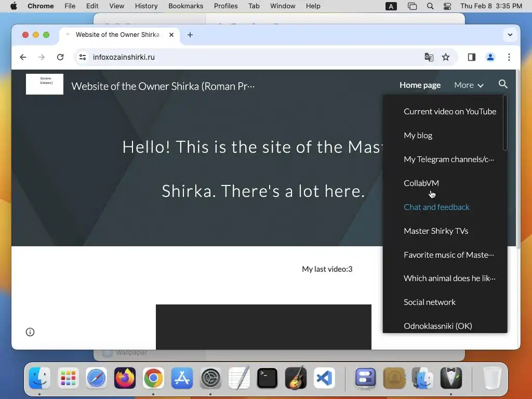Click the input source A icon in menu bar
Image resolution: width=532 pixels, height=399 pixels.
[x=391, y=6]
